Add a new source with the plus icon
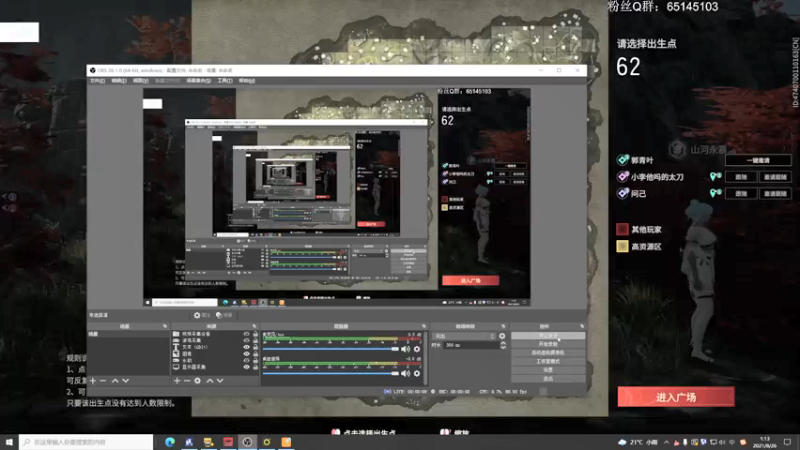The image size is (800, 450). pos(177,381)
